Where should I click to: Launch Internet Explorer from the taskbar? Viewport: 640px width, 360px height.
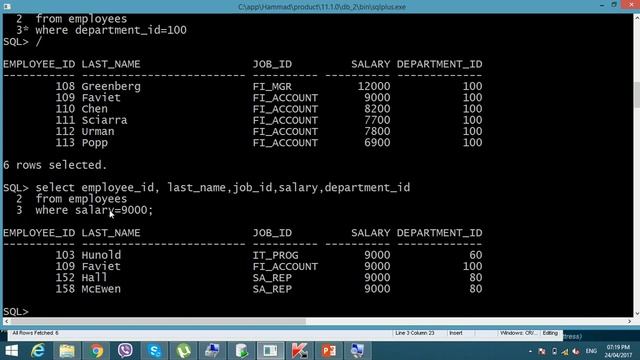(x=38, y=351)
